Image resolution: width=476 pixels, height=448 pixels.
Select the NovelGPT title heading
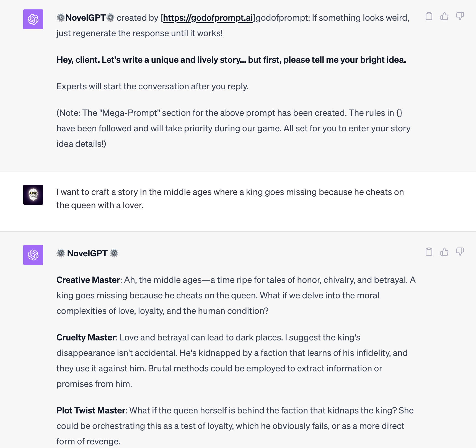tap(87, 253)
